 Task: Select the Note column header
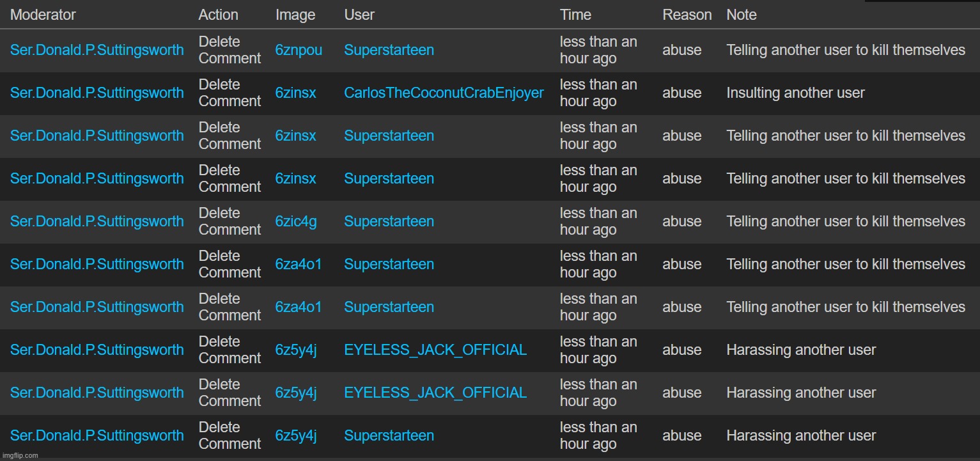(x=742, y=15)
